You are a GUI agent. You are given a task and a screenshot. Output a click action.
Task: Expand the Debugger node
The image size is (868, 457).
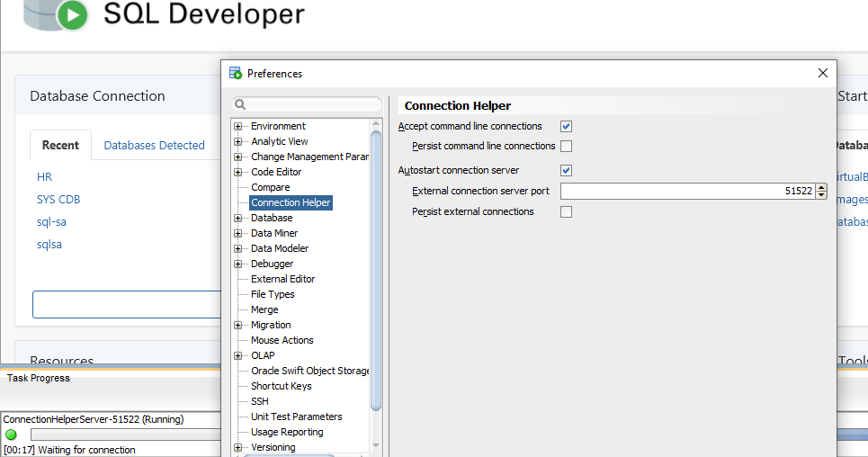[238, 264]
